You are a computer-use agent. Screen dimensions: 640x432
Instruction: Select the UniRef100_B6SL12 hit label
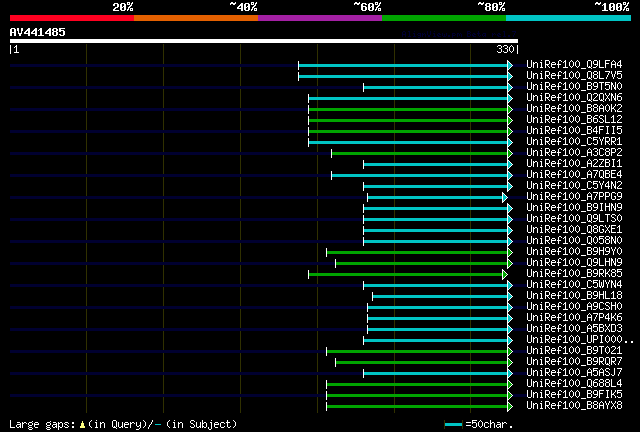(574, 120)
